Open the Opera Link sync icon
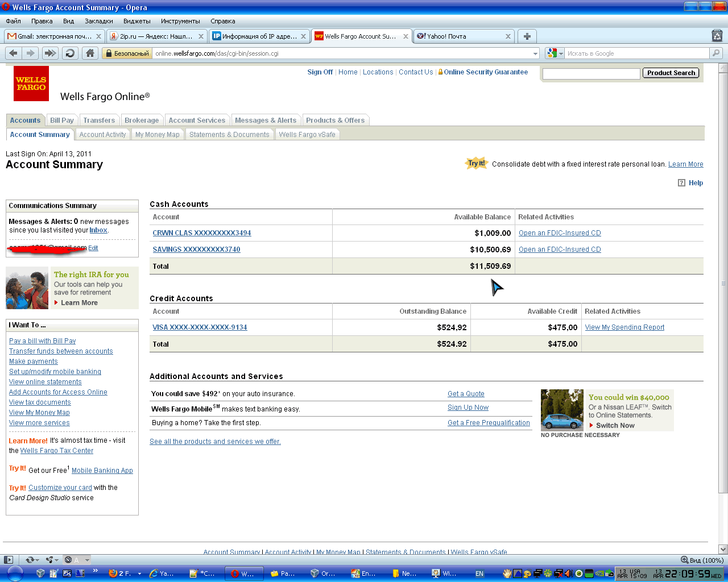This screenshot has width=728, height=582. pyautogui.click(x=30, y=560)
